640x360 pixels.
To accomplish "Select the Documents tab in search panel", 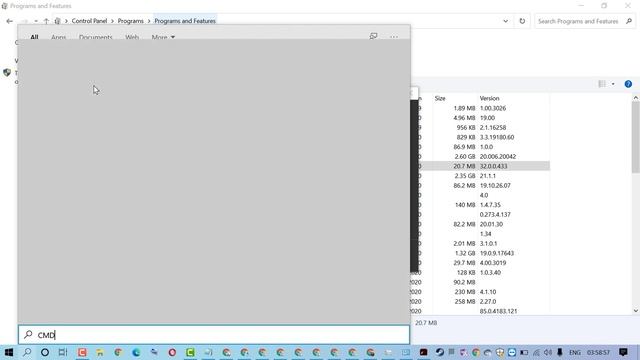I will (96, 37).
